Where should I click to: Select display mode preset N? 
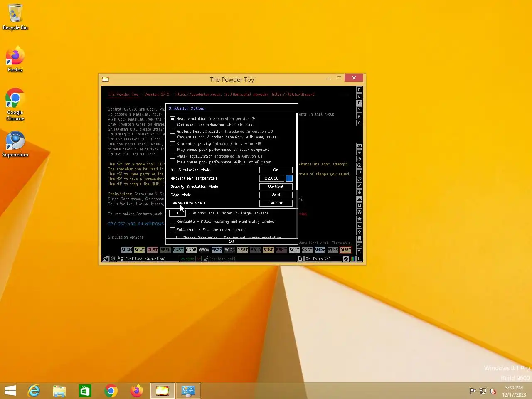360,110
